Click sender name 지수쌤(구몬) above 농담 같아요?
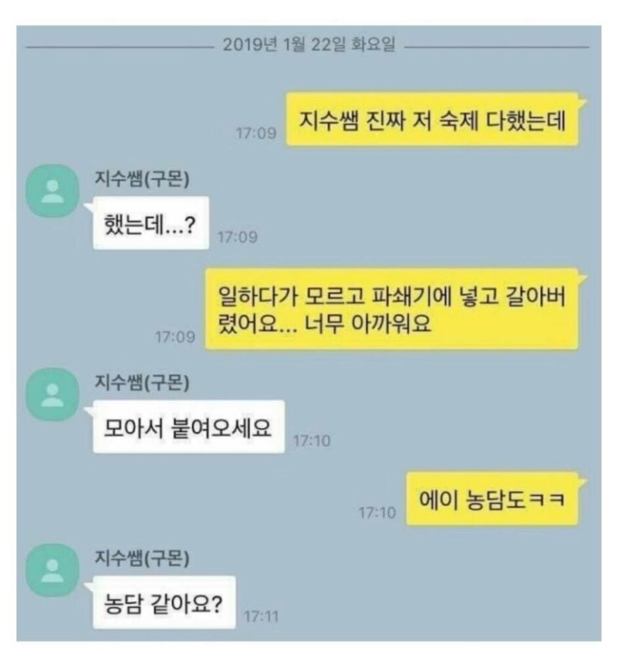The height and width of the screenshot is (672, 618). 142,558
